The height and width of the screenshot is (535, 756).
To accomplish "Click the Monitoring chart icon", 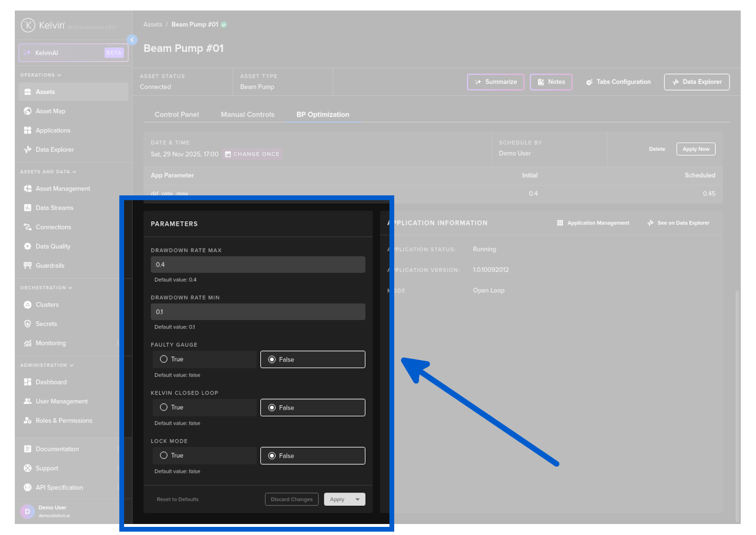I will click(x=28, y=343).
